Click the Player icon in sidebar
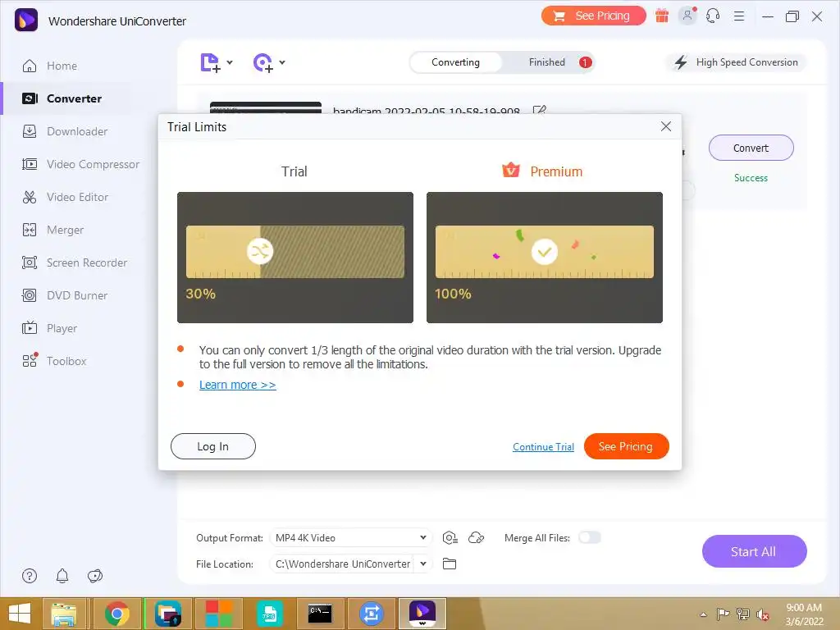Viewport: 840px width, 630px height. click(x=30, y=328)
